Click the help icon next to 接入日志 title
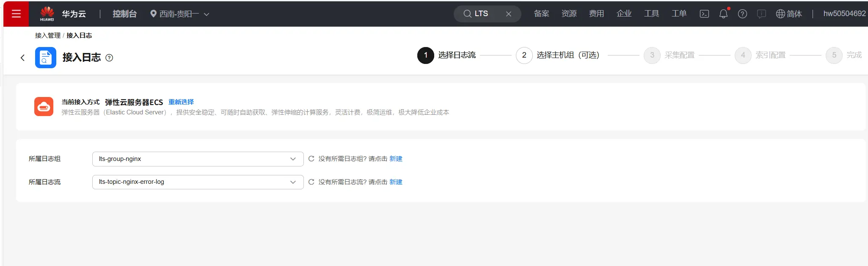Viewport: 868px width, 266px height. pyautogui.click(x=109, y=58)
